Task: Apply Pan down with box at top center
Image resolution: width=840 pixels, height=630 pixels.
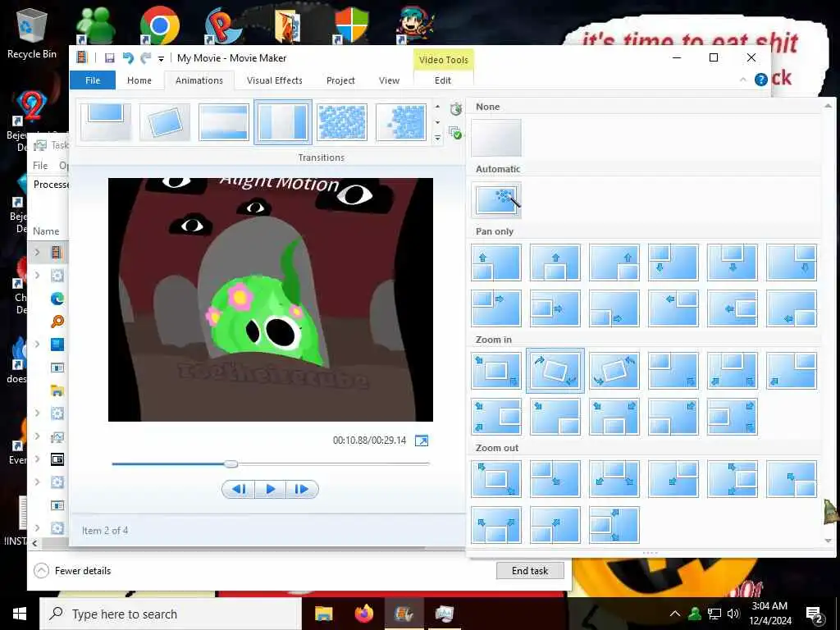Action: point(733,262)
